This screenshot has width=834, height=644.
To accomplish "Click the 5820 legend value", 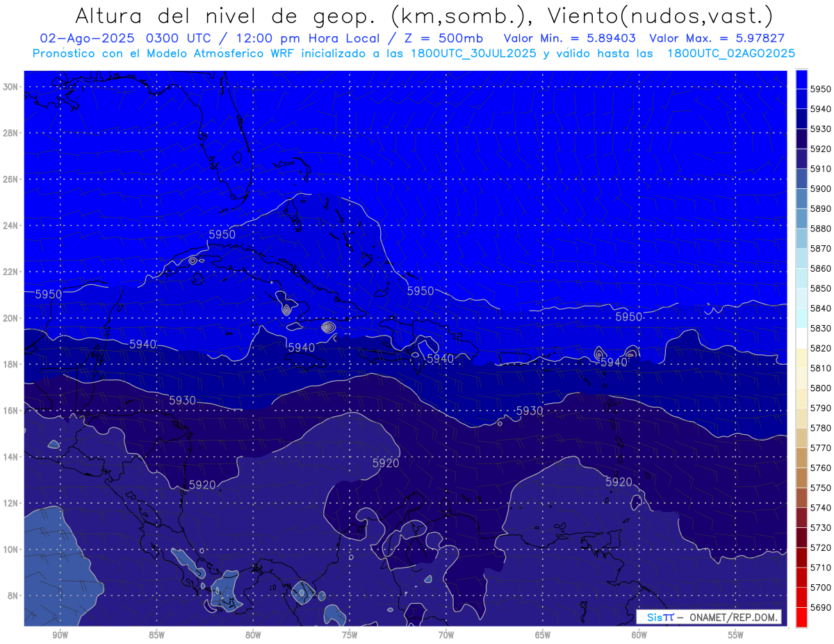I will click(x=820, y=348).
